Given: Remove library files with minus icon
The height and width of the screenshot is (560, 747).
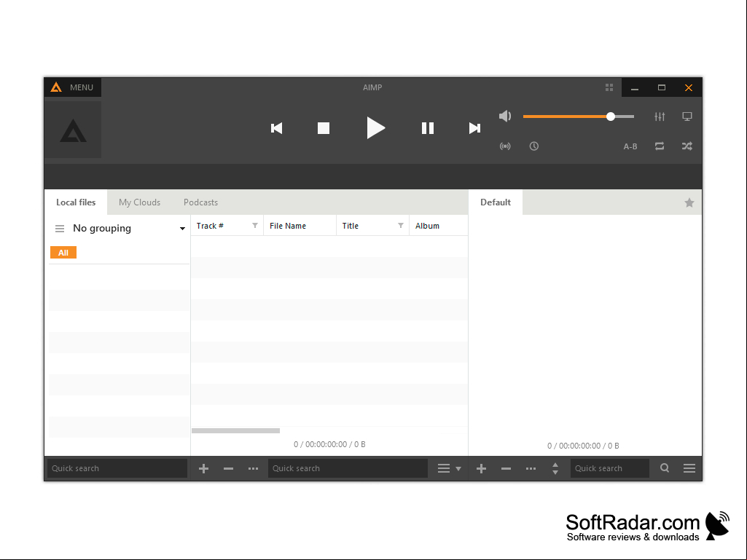Looking at the screenshot, I should tap(229, 468).
